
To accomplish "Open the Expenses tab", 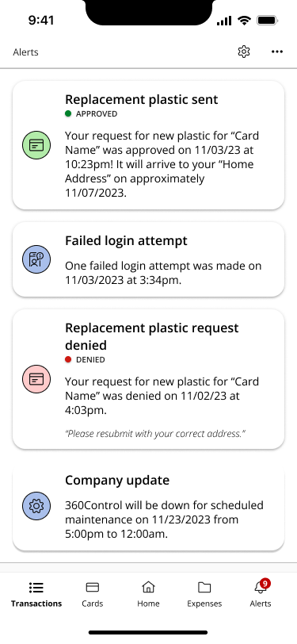I will click(204, 594).
